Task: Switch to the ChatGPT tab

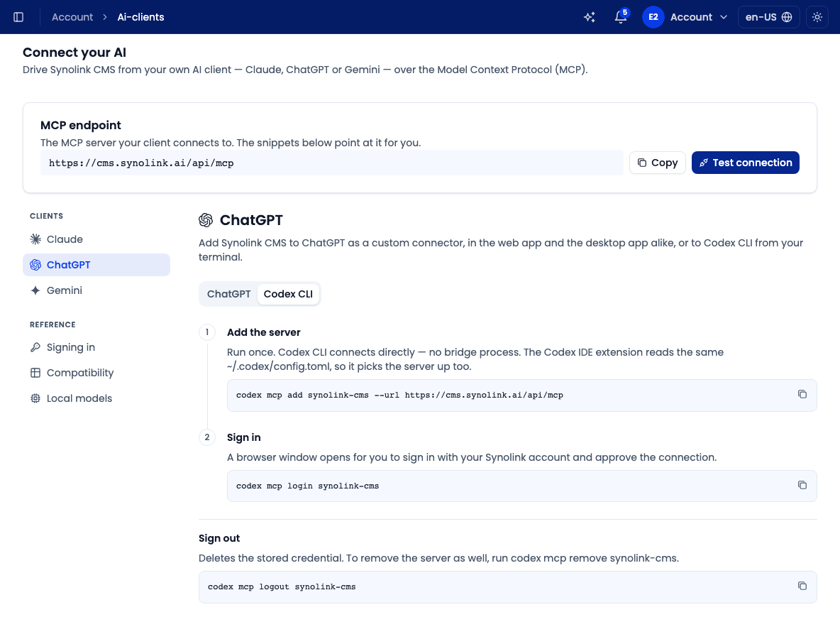Action: 228,294
